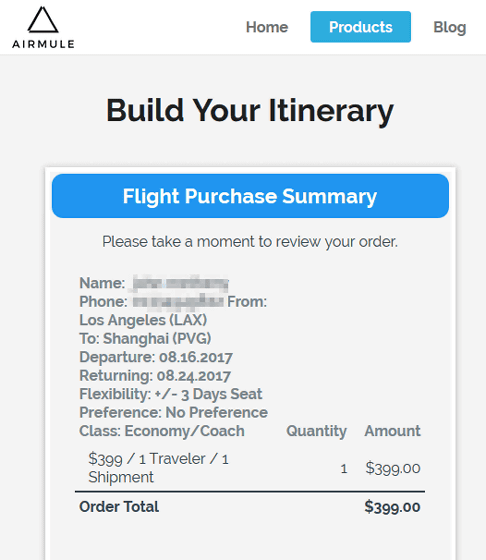Click the Airmule triangle logo
Viewport: 486px width, 560px height.
(x=43, y=20)
